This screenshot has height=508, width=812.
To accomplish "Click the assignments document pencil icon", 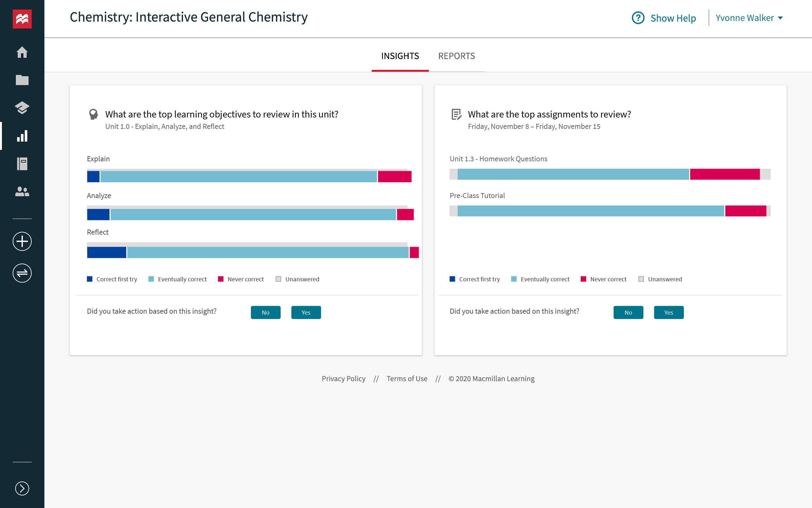I will (456, 114).
